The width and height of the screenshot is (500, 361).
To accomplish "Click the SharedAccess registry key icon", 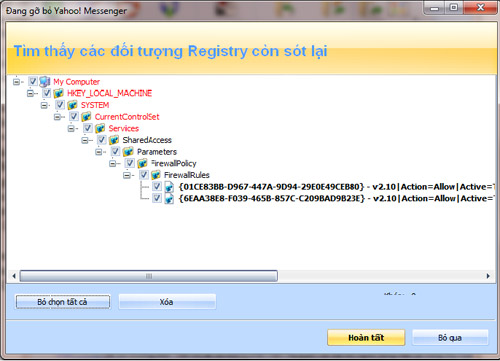I will pyautogui.click(x=114, y=140).
